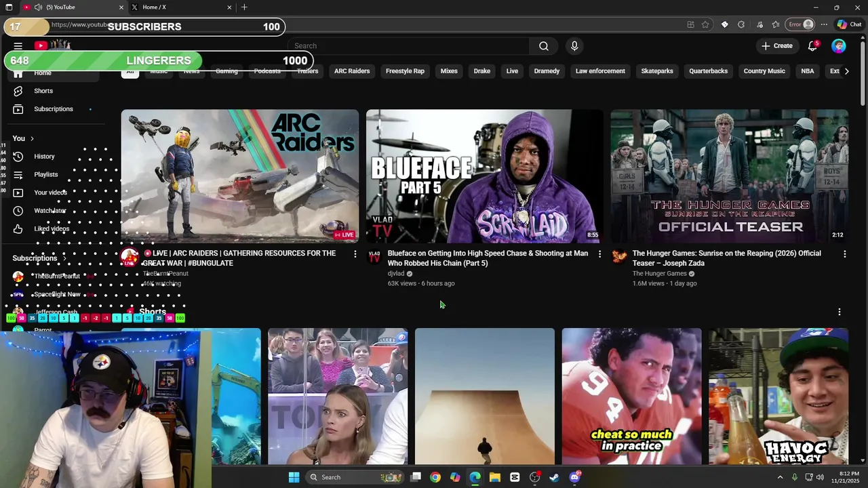Image resolution: width=868 pixels, height=488 pixels.
Task: Open the History icon in the sidebar
Action: point(18,157)
